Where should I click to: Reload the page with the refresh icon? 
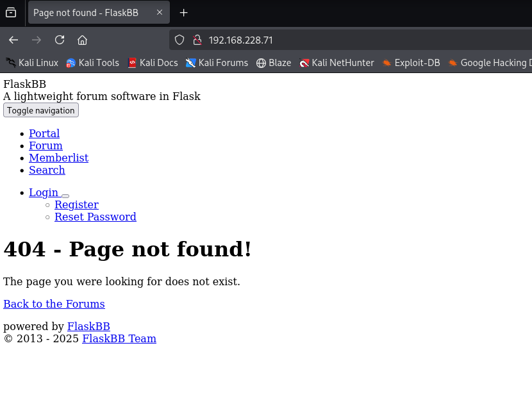[60, 40]
